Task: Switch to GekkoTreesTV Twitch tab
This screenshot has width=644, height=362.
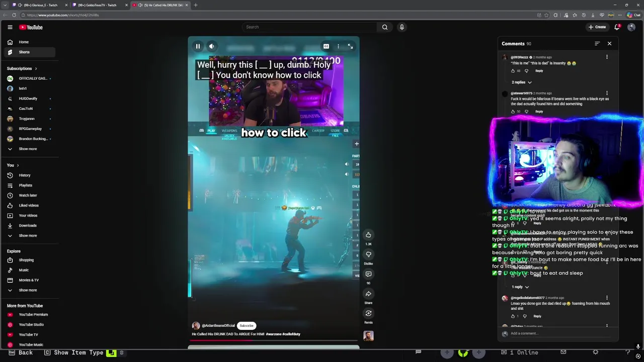Action: (x=99, y=5)
